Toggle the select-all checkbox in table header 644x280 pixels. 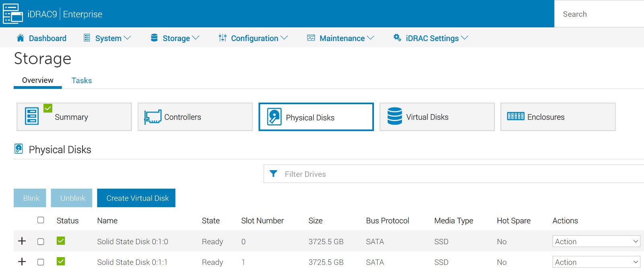41,220
